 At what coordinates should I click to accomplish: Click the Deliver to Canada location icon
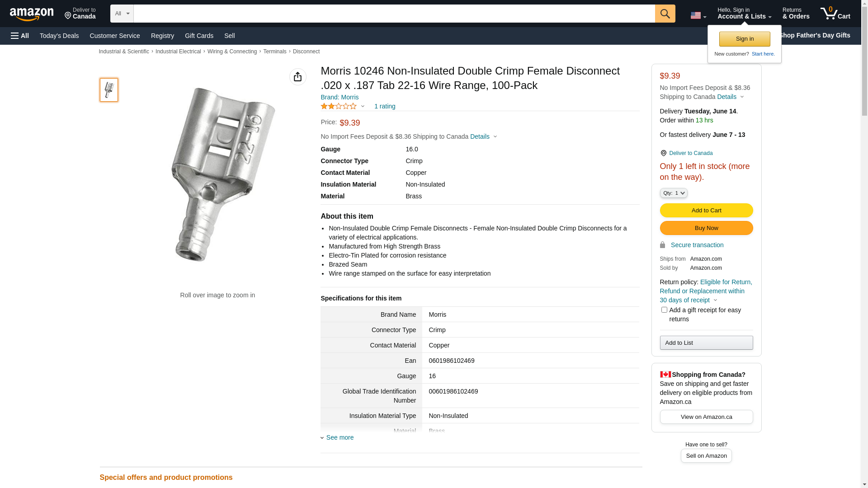(663, 153)
